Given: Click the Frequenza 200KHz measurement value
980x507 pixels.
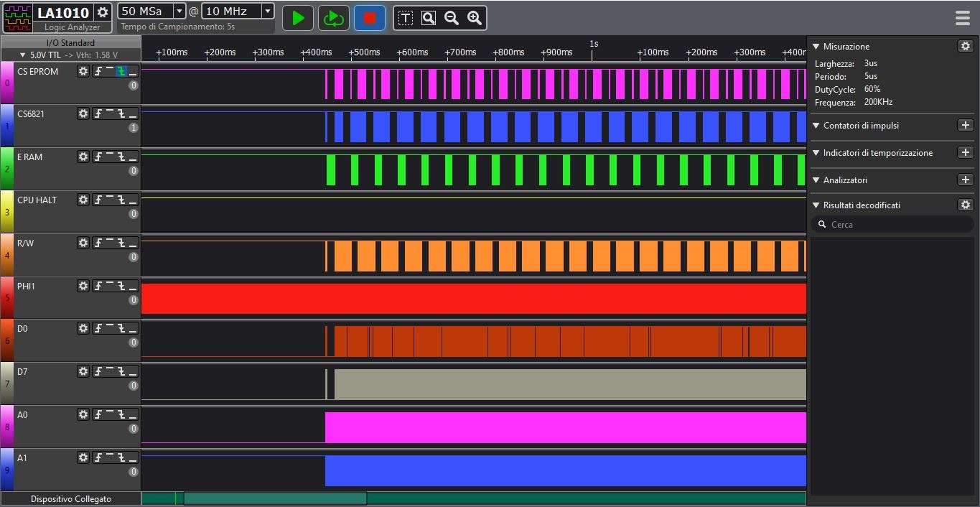Looking at the screenshot, I should (x=878, y=102).
